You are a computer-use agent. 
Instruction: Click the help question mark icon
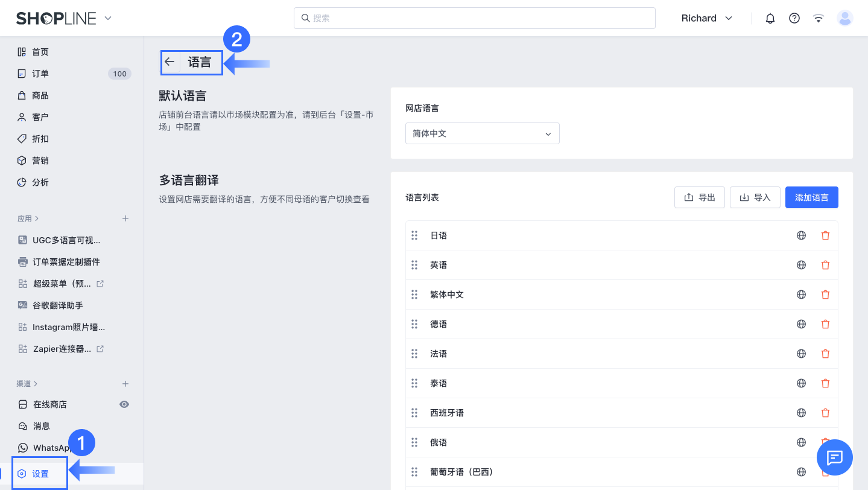coord(794,18)
